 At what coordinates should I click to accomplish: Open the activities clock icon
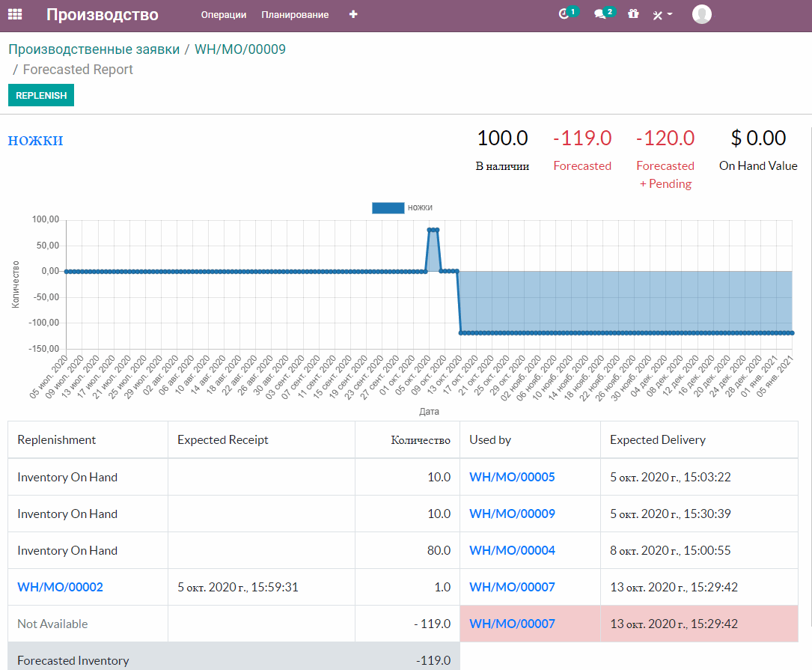(564, 14)
